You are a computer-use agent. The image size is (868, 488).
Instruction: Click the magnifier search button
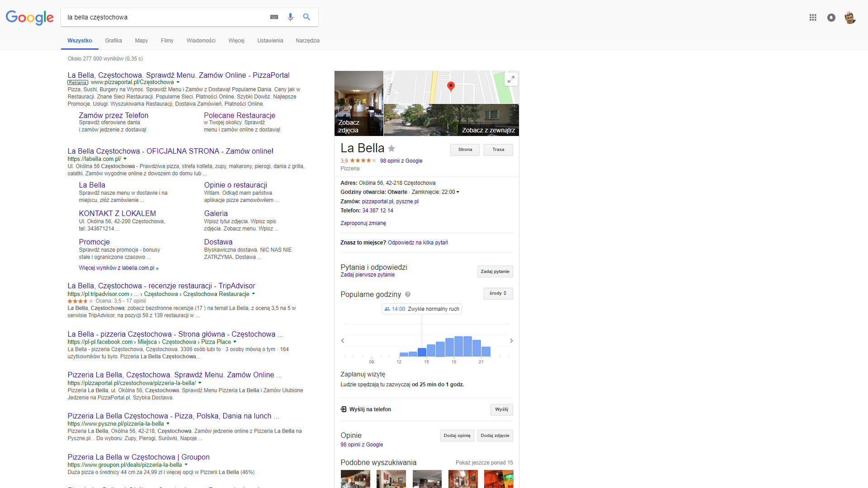(307, 17)
